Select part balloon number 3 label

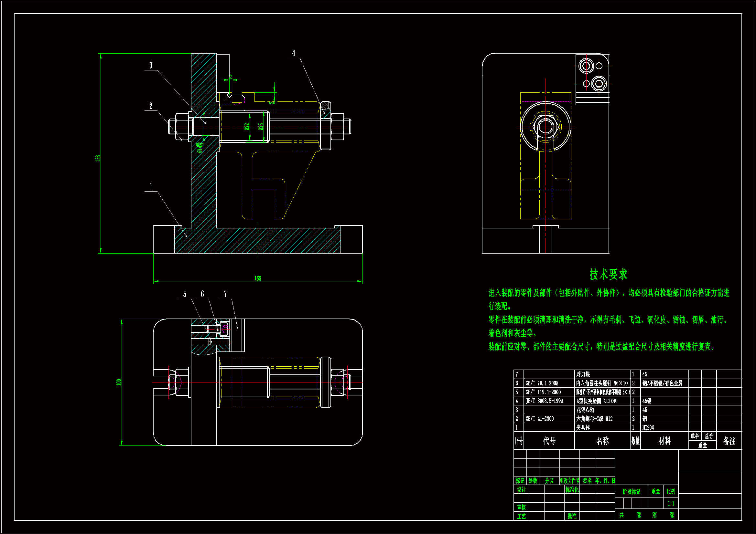[x=151, y=65]
